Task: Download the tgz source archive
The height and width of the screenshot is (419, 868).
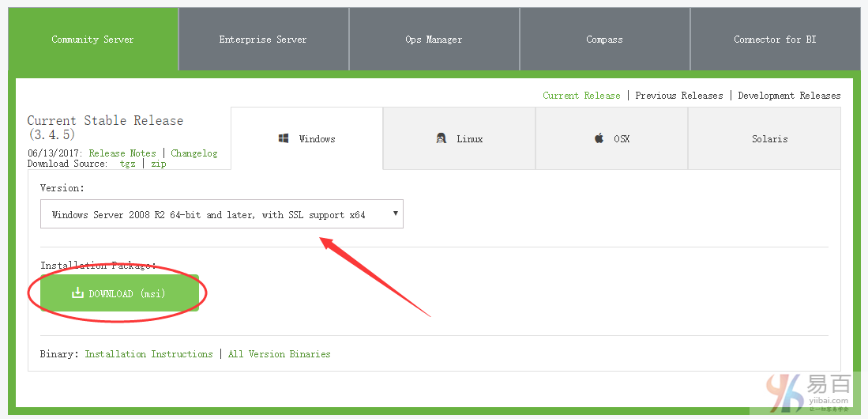Action: pyautogui.click(x=127, y=164)
